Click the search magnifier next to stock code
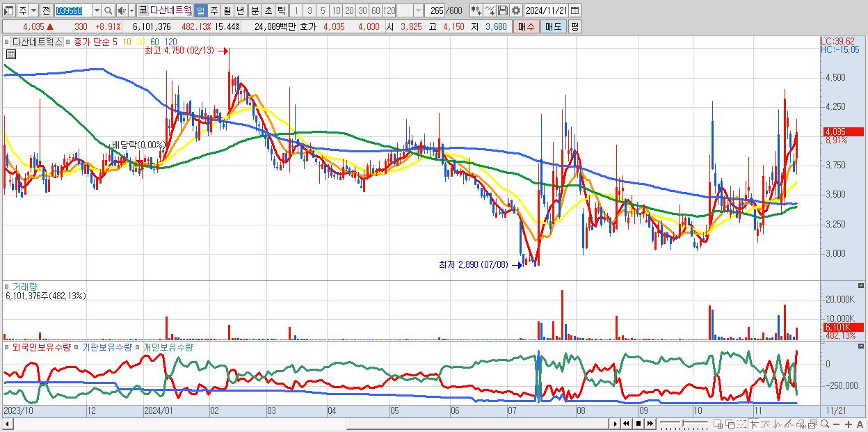The height and width of the screenshot is (432, 868). pyautogui.click(x=108, y=10)
